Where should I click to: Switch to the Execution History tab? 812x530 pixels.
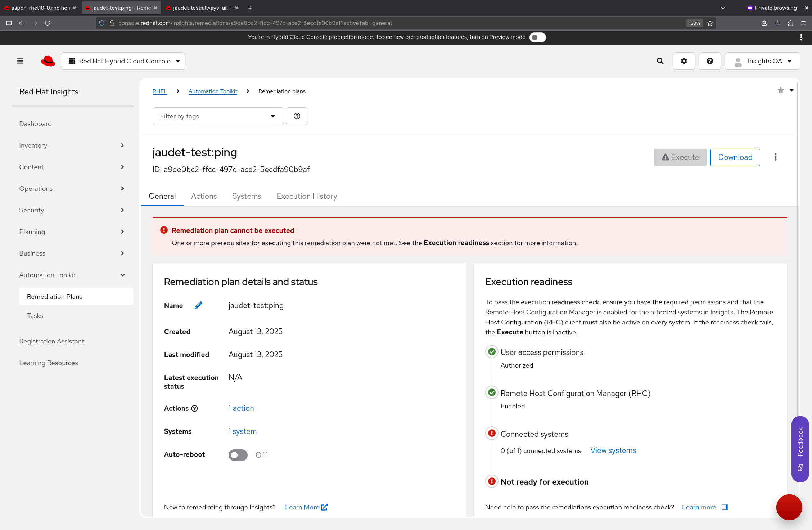(307, 196)
